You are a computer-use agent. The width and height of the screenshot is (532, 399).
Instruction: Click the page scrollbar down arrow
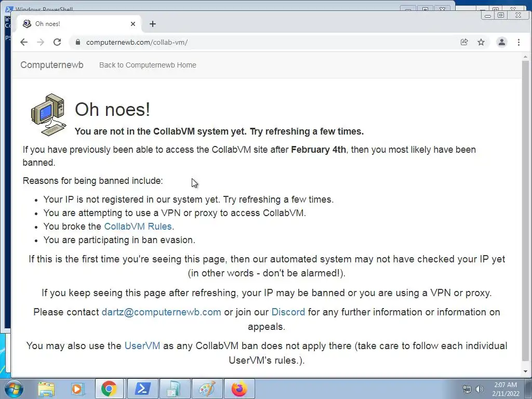click(x=525, y=371)
